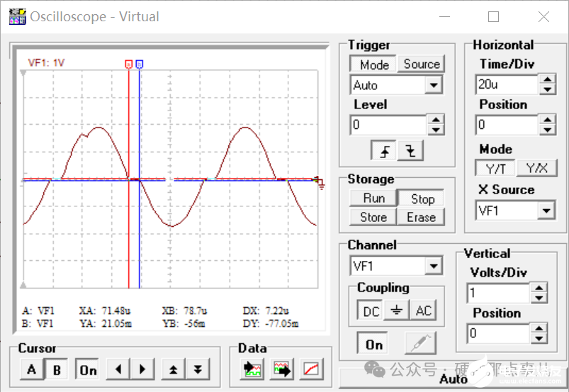Click the Time/Div input field
Viewport: 569px width, 392px height.
[x=507, y=84]
